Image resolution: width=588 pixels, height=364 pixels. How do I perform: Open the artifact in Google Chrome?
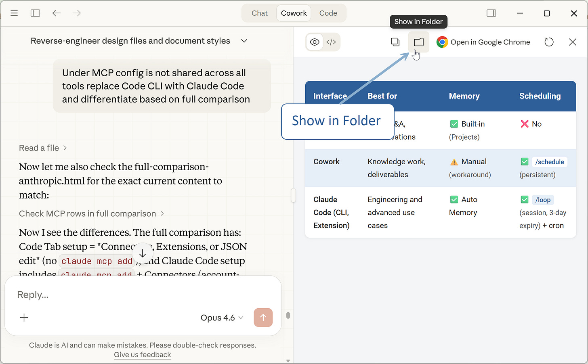(x=483, y=42)
